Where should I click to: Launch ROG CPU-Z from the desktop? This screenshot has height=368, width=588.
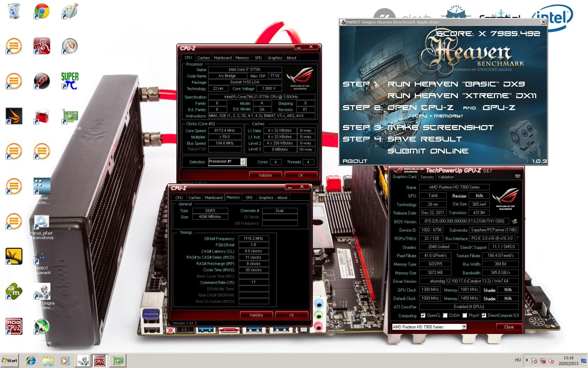14,326
